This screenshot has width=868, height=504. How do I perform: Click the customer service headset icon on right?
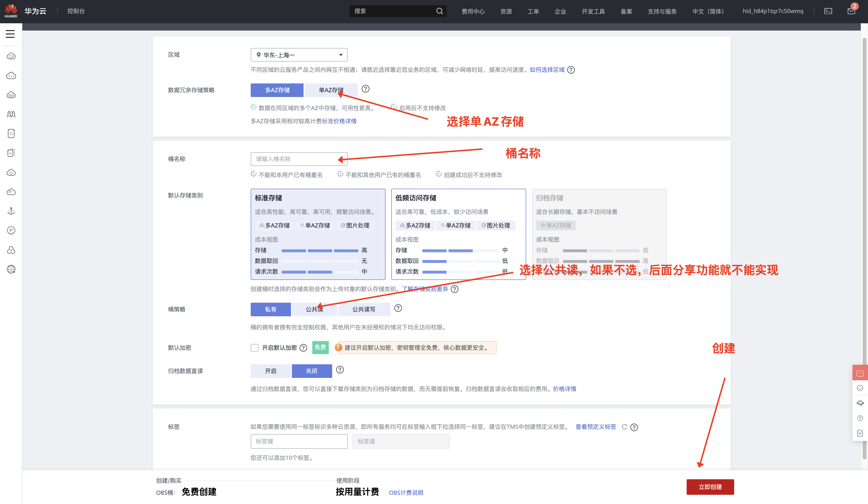[860, 403]
